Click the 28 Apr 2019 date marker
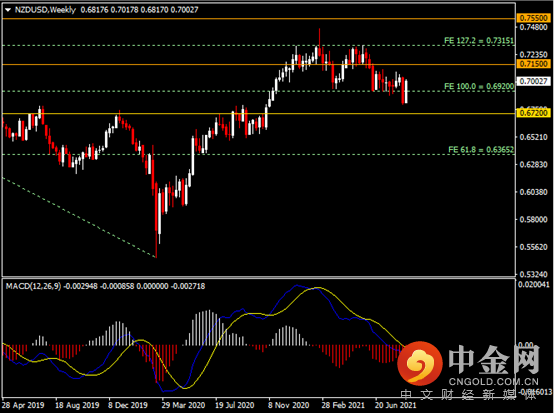Viewport: 554px width, 413px height. pyautogui.click(x=23, y=405)
